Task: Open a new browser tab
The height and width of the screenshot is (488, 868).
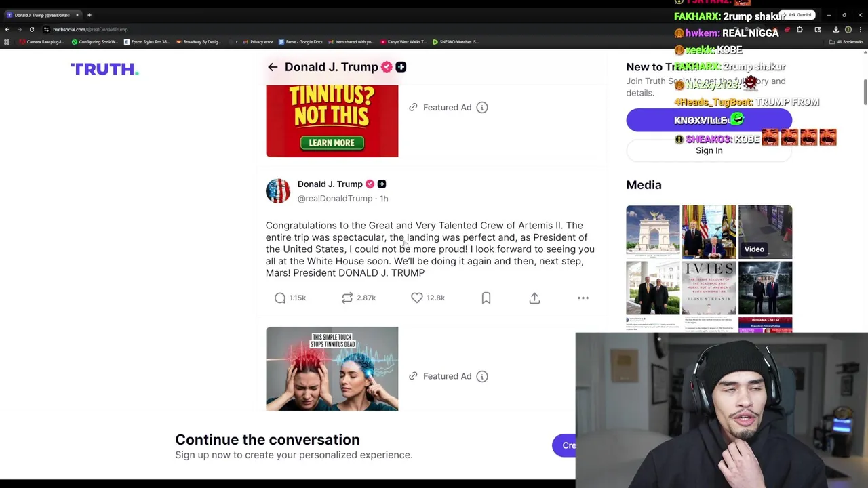Action: tap(89, 15)
